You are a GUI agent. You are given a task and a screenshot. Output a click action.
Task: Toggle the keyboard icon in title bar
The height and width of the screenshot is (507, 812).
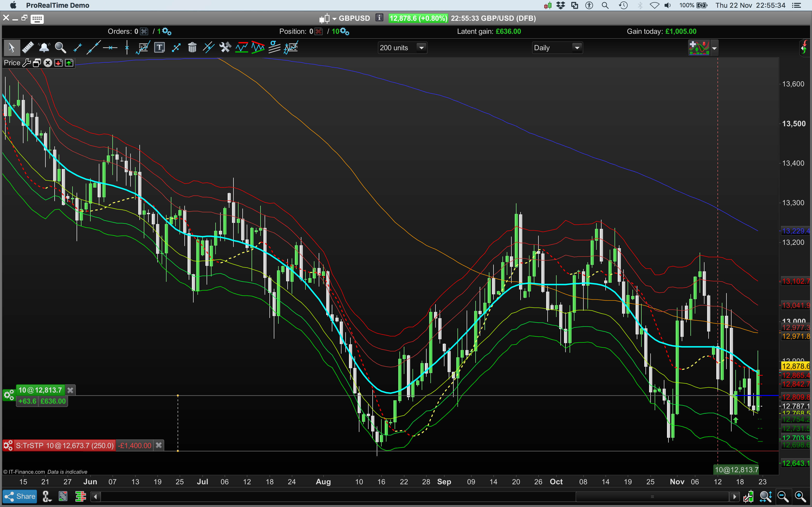pos(37,19)
